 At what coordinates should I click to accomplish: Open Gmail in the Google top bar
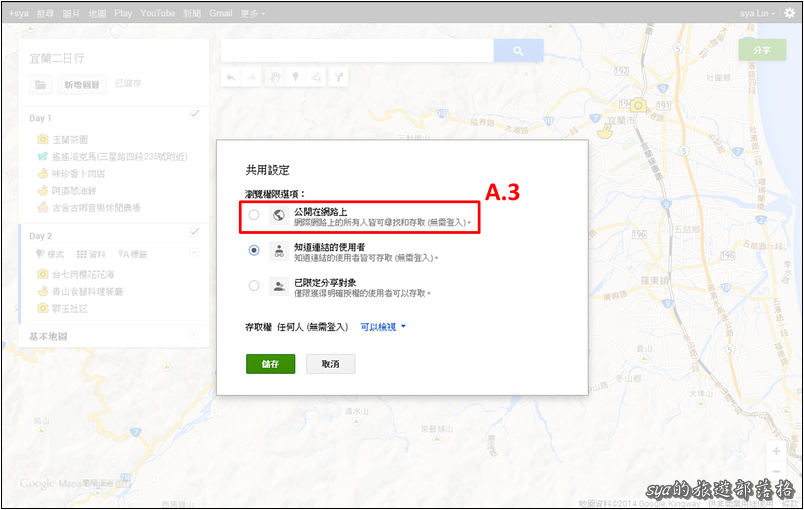pyautogui.click(x=220, y=13)
